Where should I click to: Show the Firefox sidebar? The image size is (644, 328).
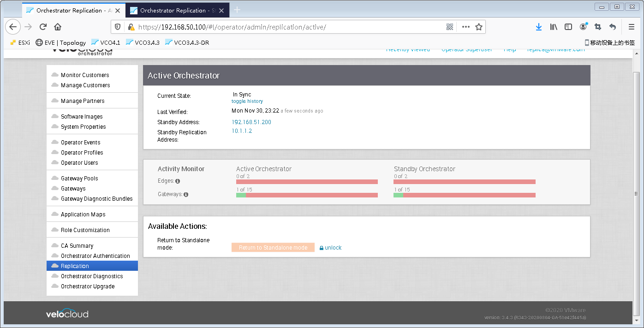click(568, 27)
